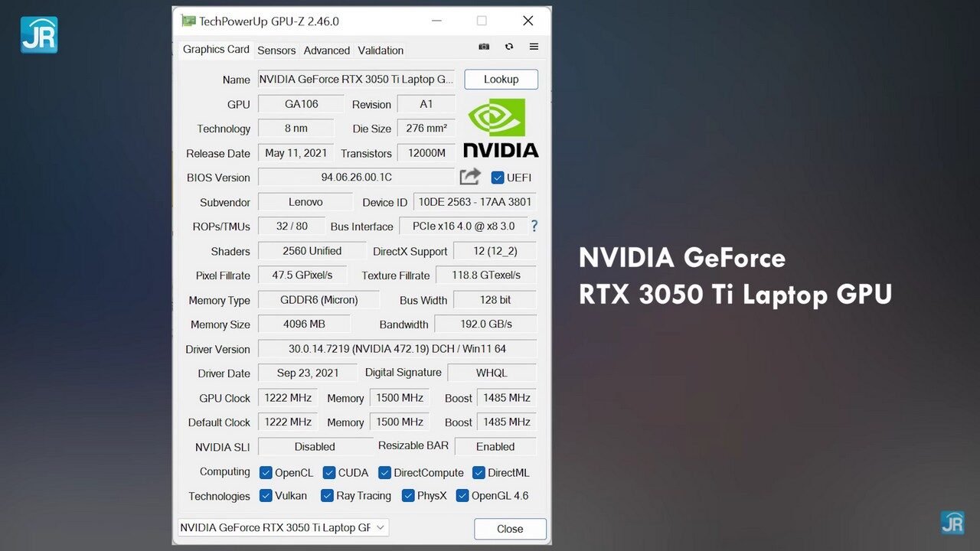
Task: Click the Technologies label text
Action: 220,496
